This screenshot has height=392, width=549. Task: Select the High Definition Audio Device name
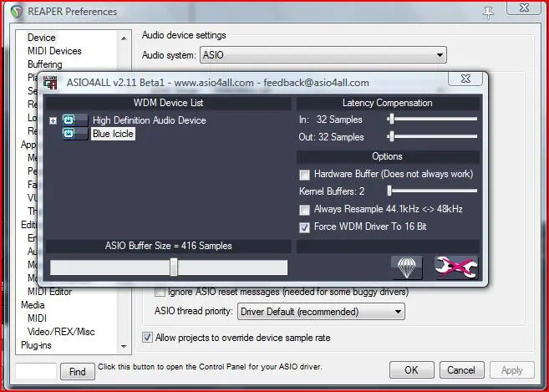click(x=149, y=120)
